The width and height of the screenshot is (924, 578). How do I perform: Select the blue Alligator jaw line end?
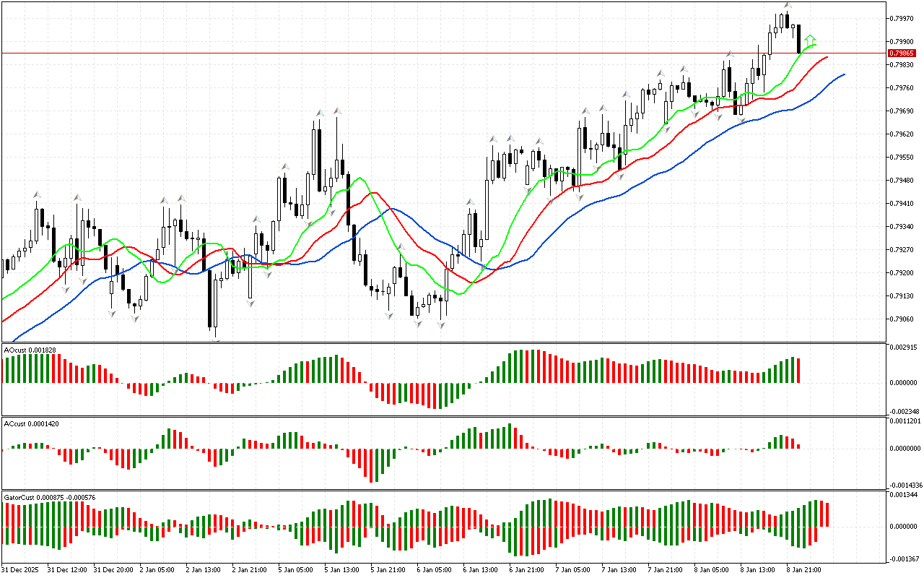tap(843, 74)
